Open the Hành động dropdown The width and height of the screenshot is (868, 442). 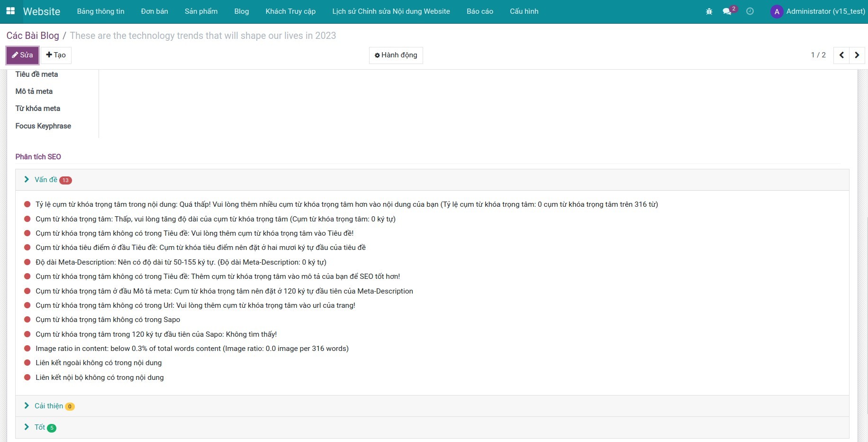tap(396, 55)
